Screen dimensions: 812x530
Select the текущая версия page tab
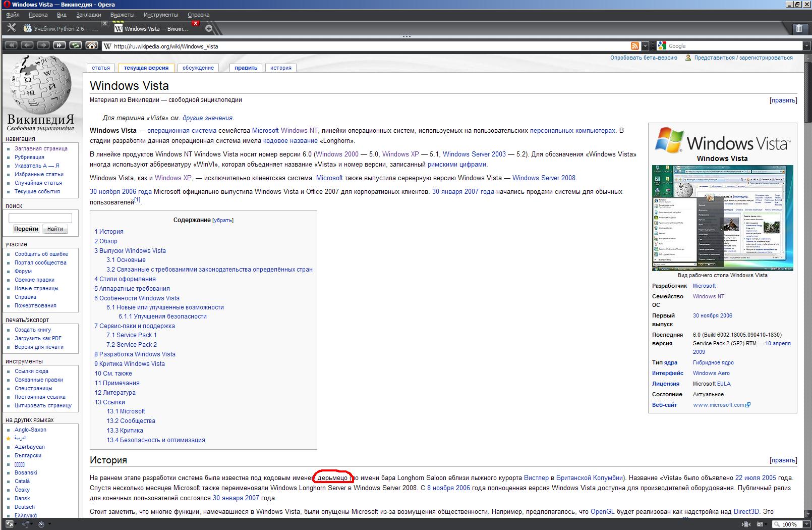tap(146, 68)
